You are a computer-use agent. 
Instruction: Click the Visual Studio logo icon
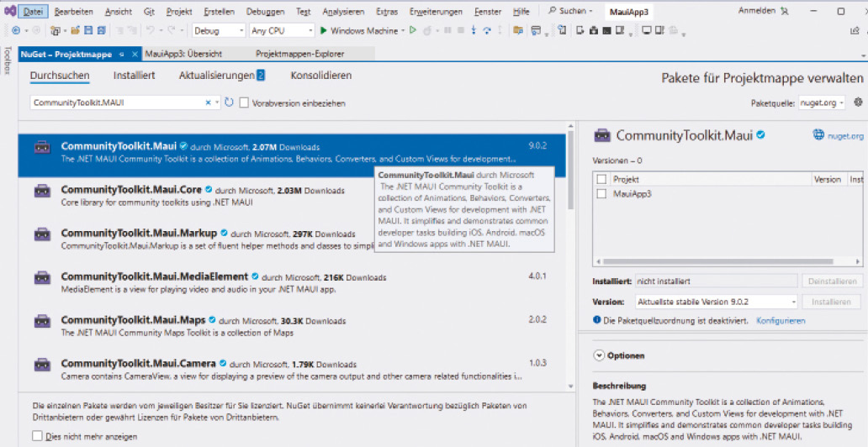9,11
